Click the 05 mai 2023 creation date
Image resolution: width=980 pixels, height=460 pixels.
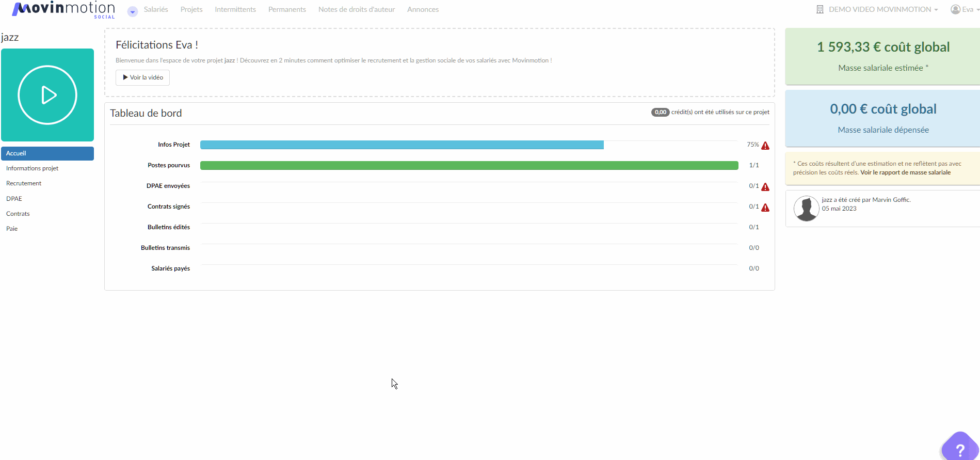839,209
